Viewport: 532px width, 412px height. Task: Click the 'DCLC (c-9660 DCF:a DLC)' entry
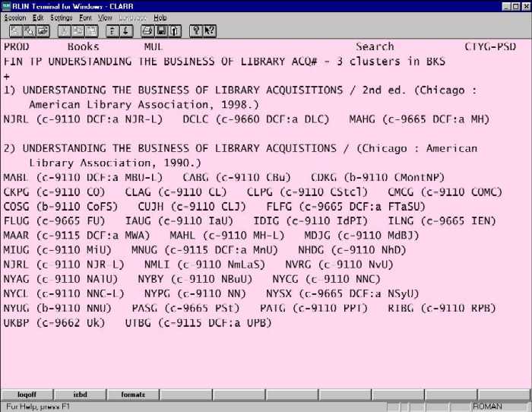tap(256, 119)
